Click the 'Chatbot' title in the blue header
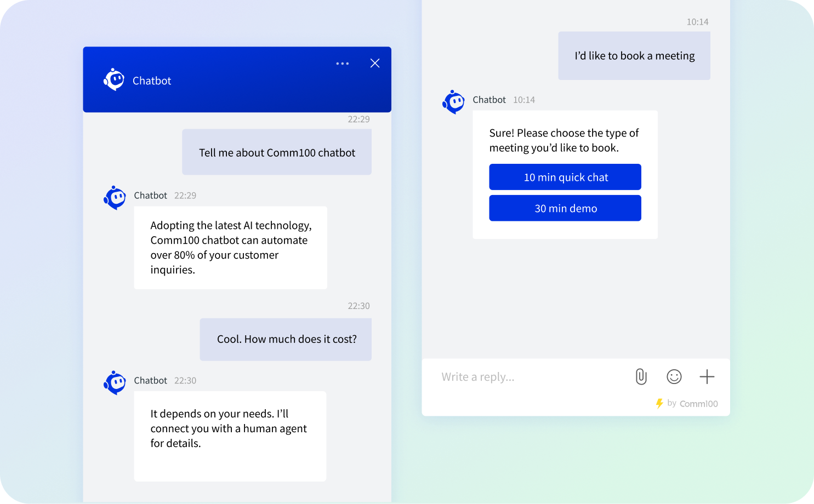Image resolution: width=814 pixels, height=504 pixels. (x=152, y=81)
